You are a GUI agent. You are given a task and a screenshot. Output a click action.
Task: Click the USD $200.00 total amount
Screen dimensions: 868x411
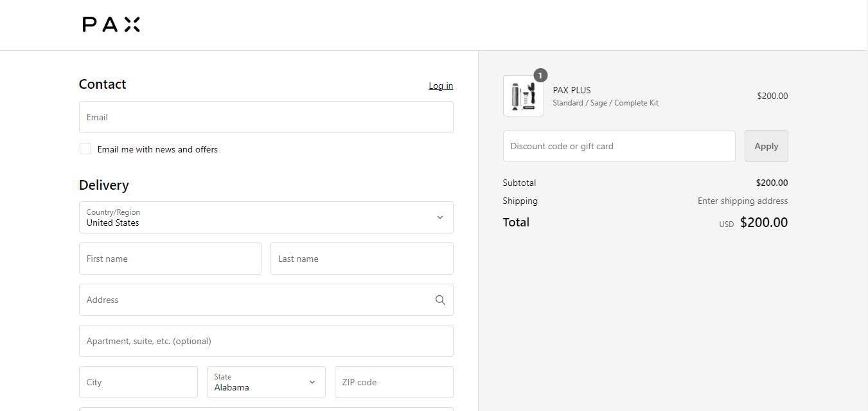754,223
